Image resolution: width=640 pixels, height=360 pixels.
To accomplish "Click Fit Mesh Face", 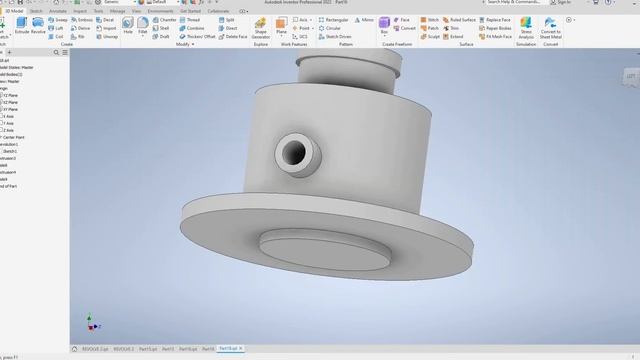I will pyautogui.click(x=496, y=37).
